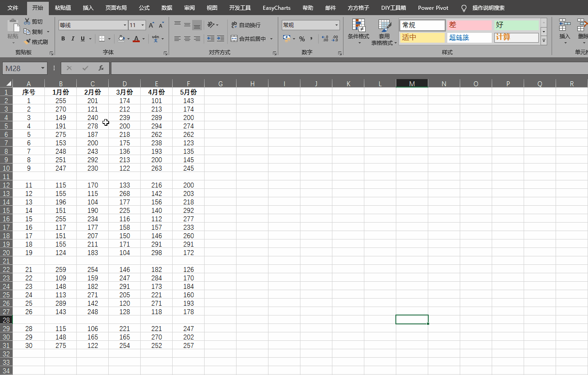Viewport: 588px width, 375px height.
Task: Select the Format Painter (格式刷) brush
Action: point(27,42)
